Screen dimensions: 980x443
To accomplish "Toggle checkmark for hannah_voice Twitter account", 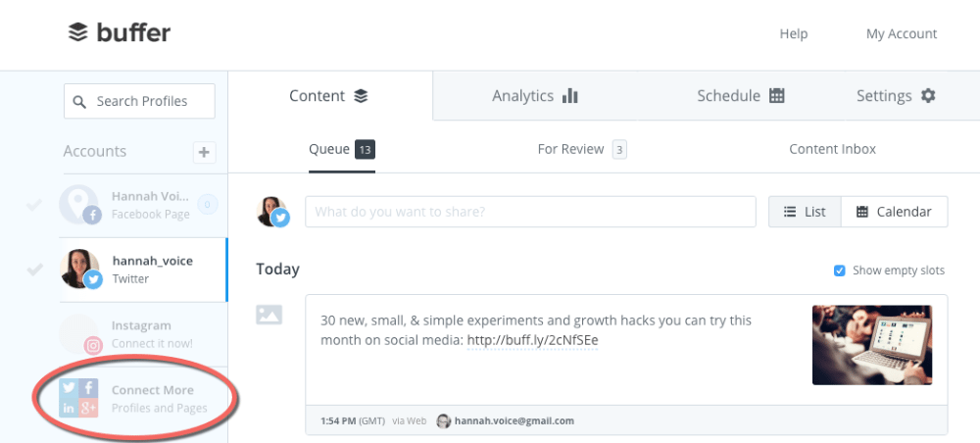I will coord(34,269).
